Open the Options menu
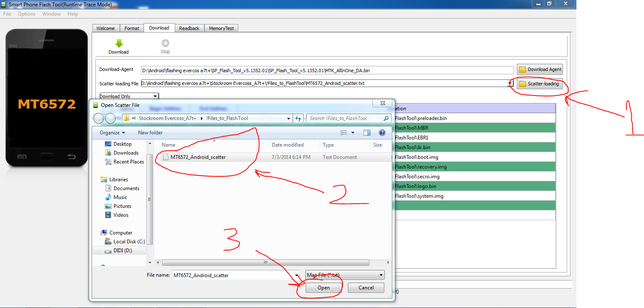Image resolution: width=644 pixels, height=308 pixels. [27, 14]
